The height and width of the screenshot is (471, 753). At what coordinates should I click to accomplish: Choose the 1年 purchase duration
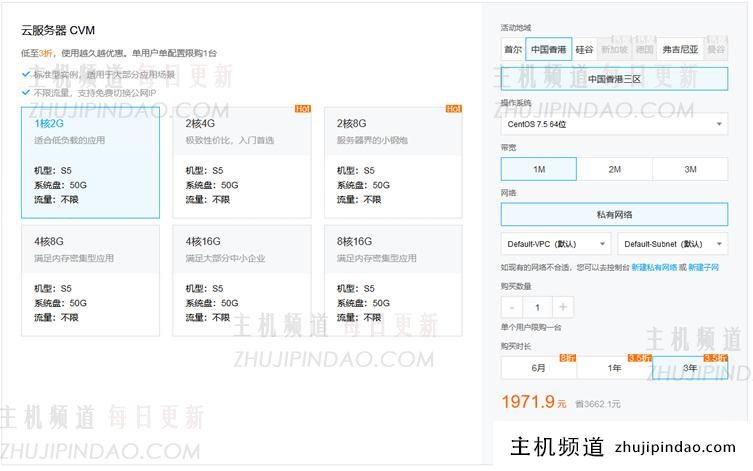click(614, 368)
